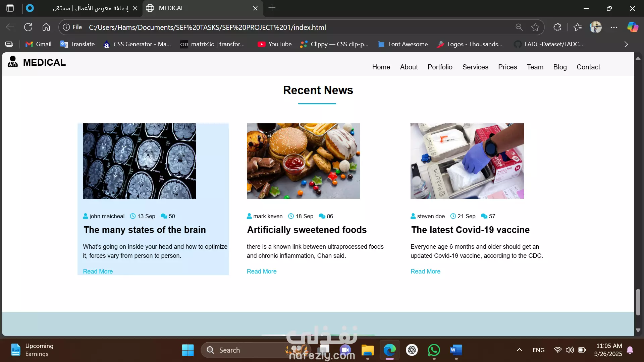Click the browser refresh icon

coord(28,27)
